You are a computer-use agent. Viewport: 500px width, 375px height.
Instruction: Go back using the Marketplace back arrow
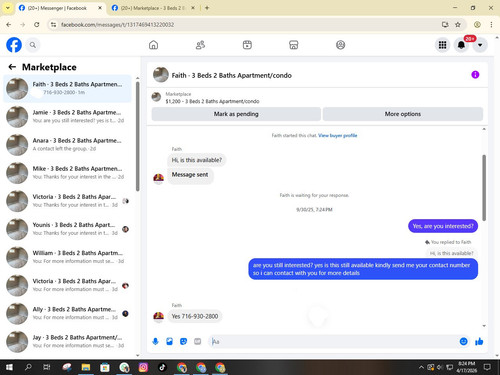(x=12, y=67)
